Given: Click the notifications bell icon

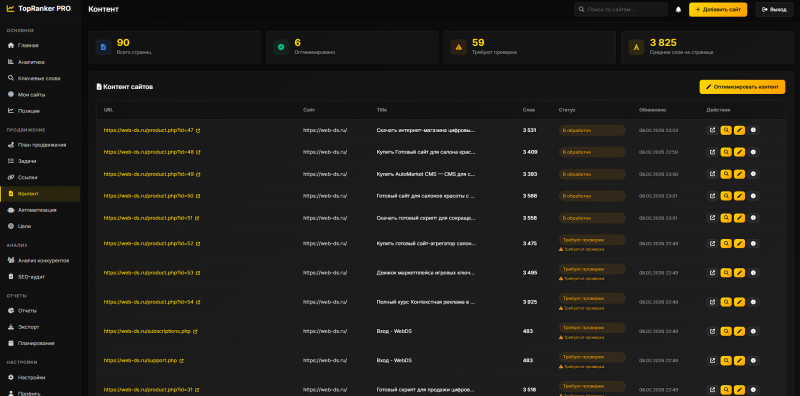Looking at the screenshot, I should 678,10.
